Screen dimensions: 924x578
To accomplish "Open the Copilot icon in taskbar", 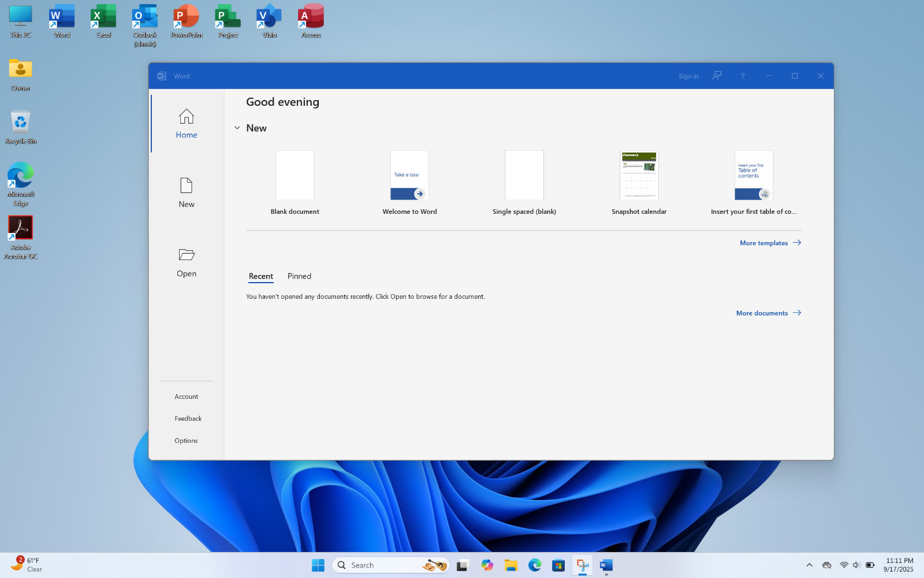I will click(x=487, y=565).
